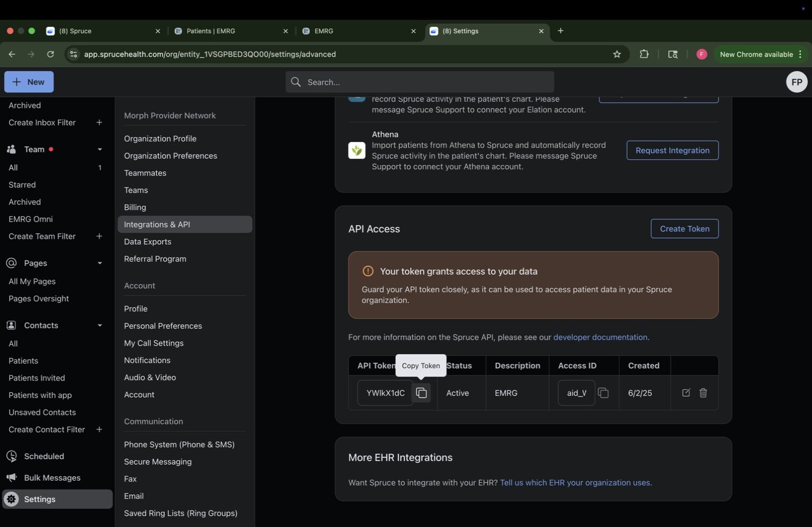Open a new browser tab

[x=561, y=31]
